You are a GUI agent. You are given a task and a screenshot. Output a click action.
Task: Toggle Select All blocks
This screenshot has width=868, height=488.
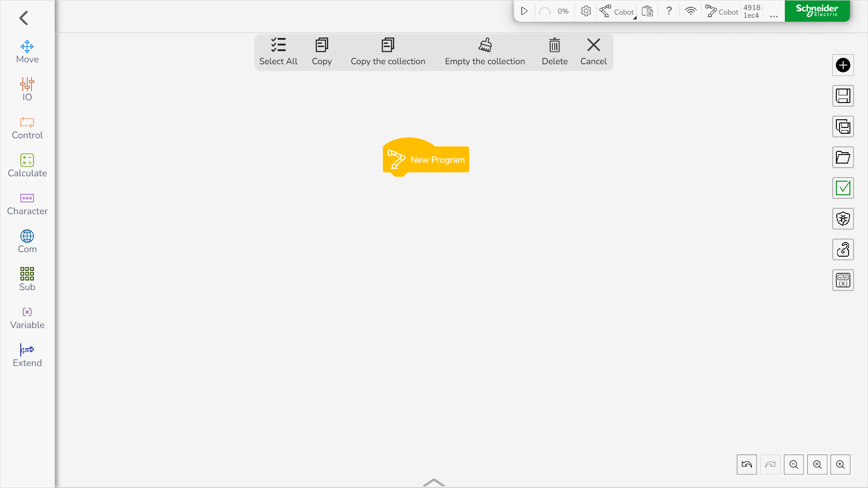[x=278, y=52]
